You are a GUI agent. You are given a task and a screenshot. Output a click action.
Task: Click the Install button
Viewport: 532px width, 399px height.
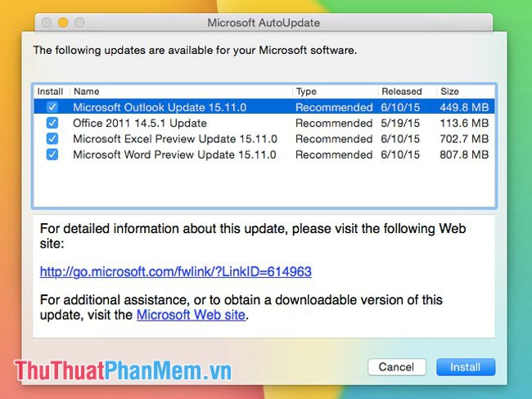coord(466,367)
